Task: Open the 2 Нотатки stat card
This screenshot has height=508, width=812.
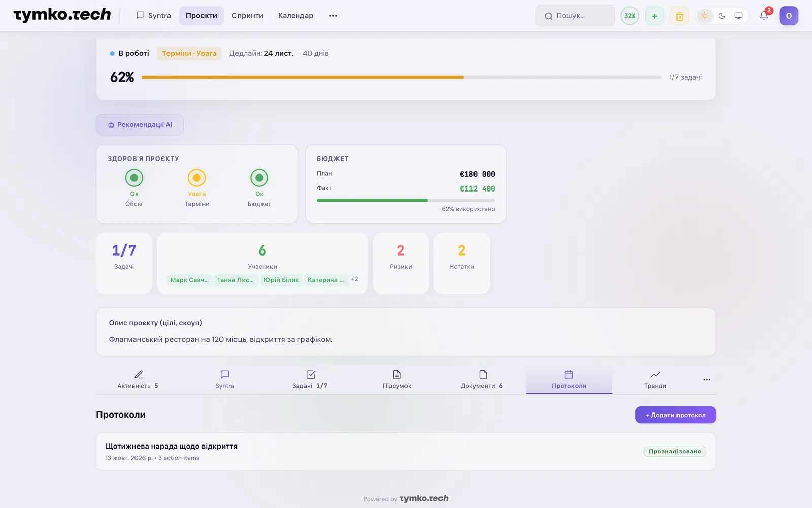Action: [x=462, y=263]
